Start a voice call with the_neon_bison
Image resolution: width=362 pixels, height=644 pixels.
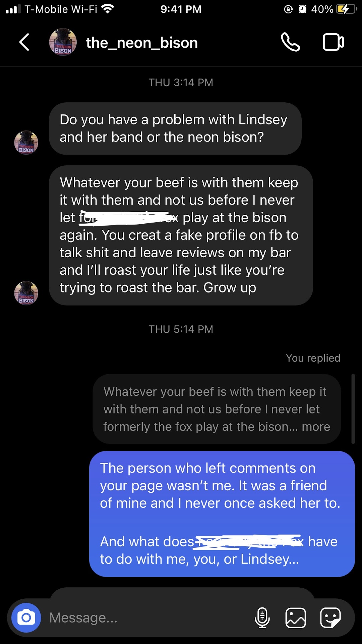(290, 42)
